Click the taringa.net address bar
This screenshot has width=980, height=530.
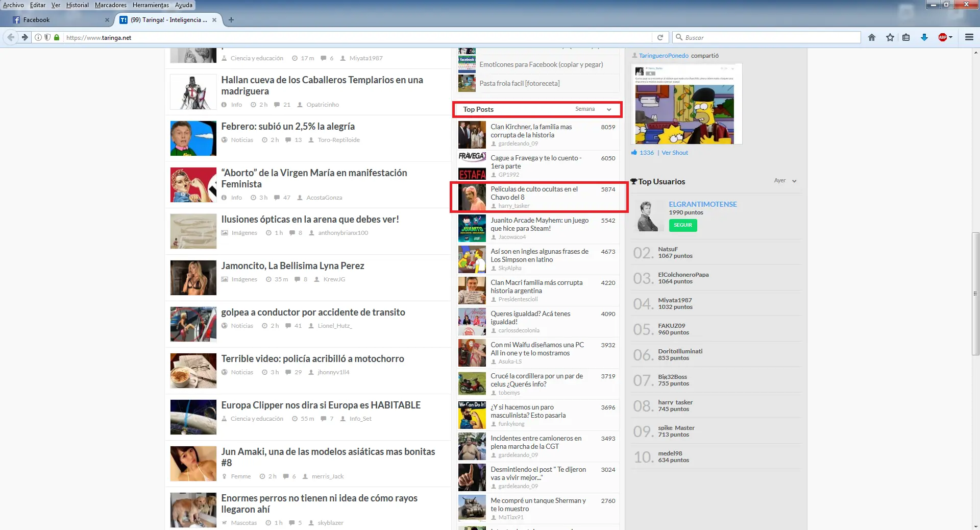pos(357,37)
